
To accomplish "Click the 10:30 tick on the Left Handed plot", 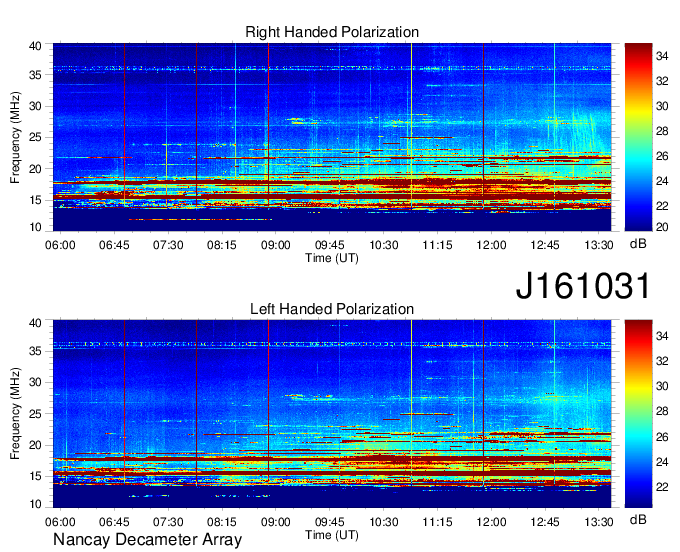I will point(383,522).
